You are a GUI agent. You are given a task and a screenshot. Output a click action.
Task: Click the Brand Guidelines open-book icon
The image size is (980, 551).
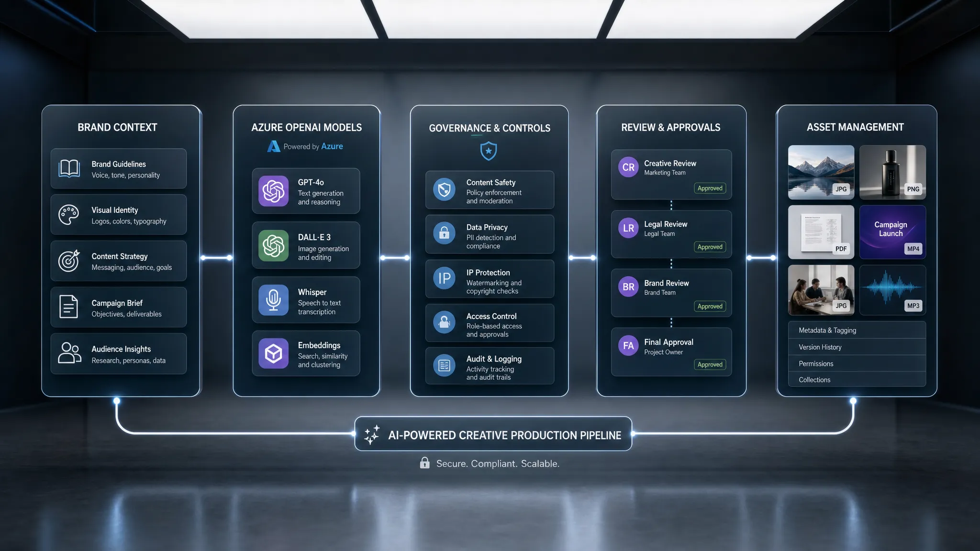[x=69, y=168]
